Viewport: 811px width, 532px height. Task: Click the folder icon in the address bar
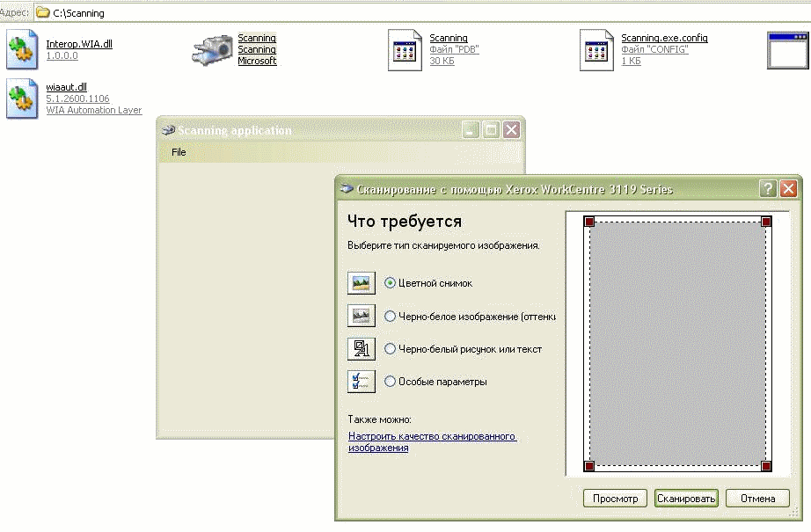pyautogui.click(x=43, y=12)
